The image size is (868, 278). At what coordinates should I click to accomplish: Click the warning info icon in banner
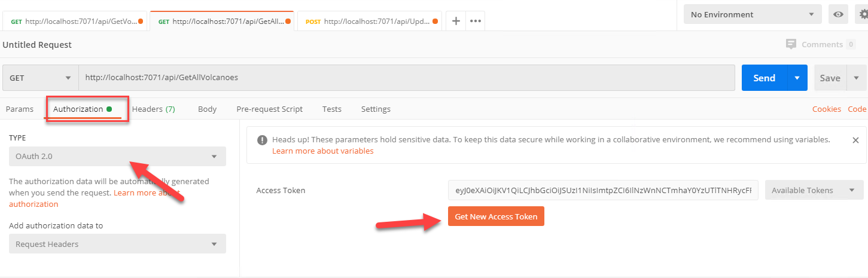(x=262, y=140)
